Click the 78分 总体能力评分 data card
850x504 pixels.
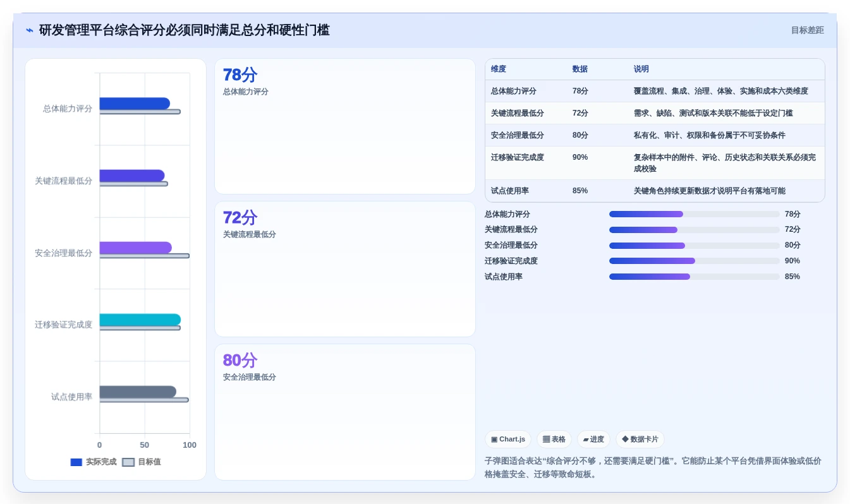[345, 126]
